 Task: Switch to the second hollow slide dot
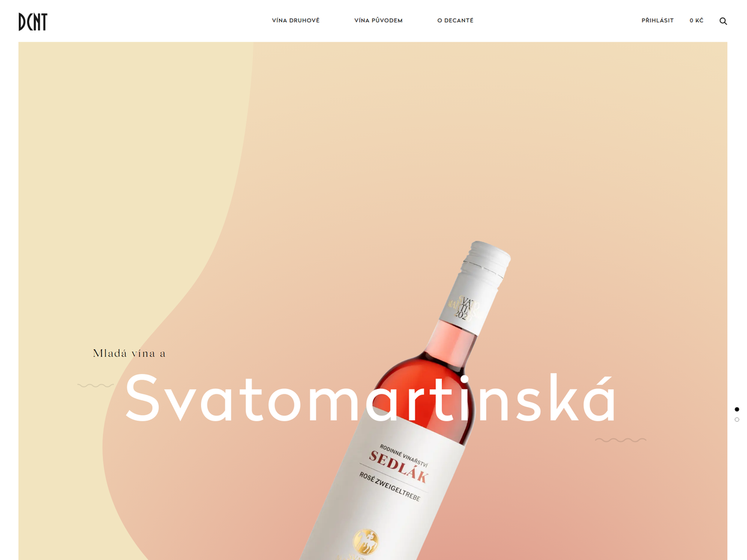(737, 420)
